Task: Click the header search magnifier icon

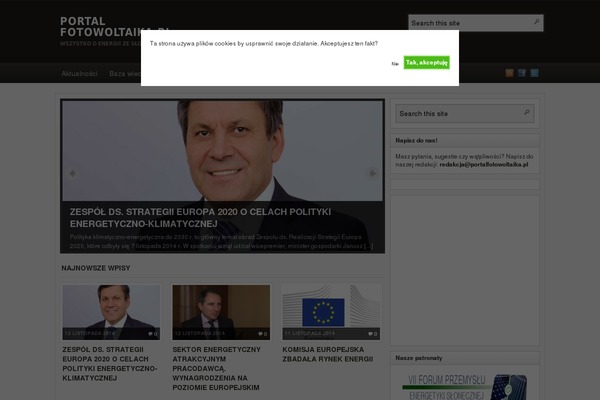Action: point(537,22)
